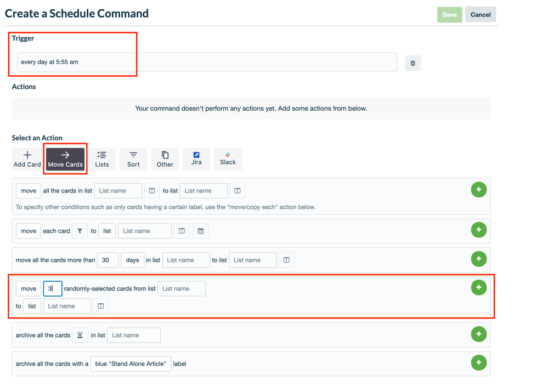Viewport: 548px width, 392px height.
Task: Click the number field containing '3'
Action: coord(53,288)
